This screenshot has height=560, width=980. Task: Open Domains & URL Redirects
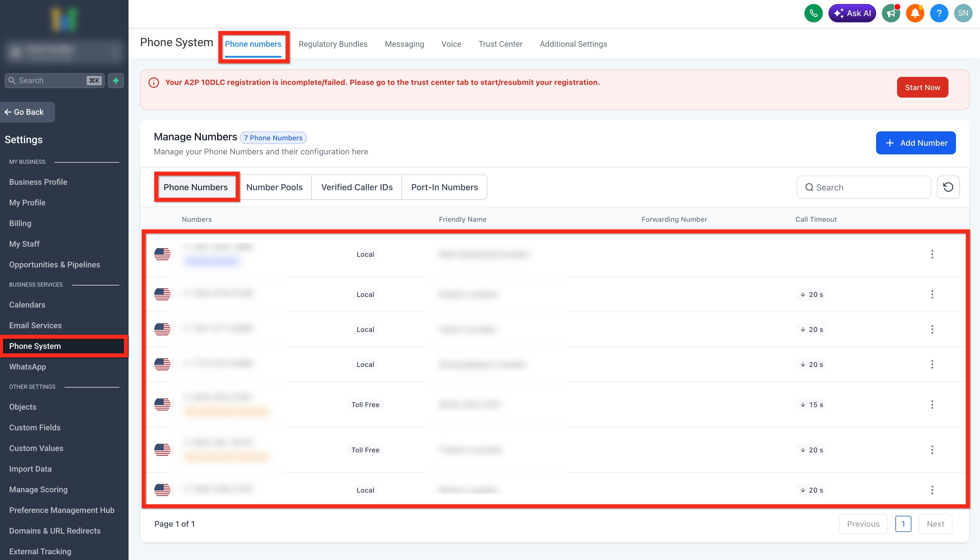click(x=55, y=531)
